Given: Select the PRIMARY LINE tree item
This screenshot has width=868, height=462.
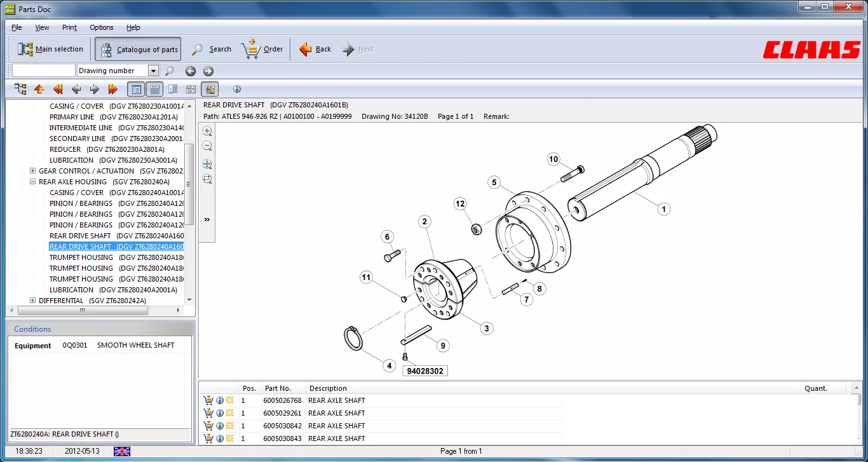Looking at the screenshot, I should tap(114, 117).
